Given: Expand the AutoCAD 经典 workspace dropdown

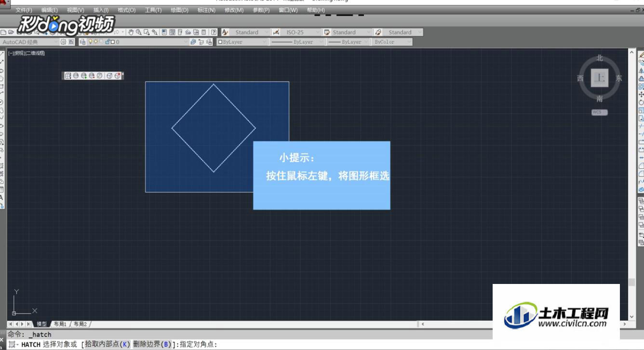Looking at the screenshot, I should click(x=30, y=42).
